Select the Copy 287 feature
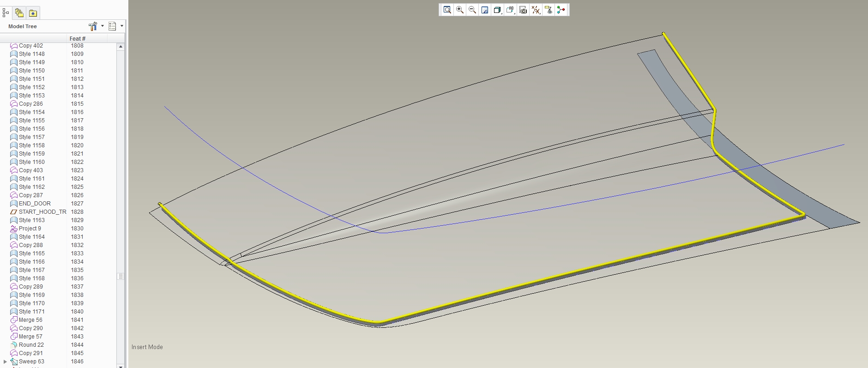 coord(31,195)
